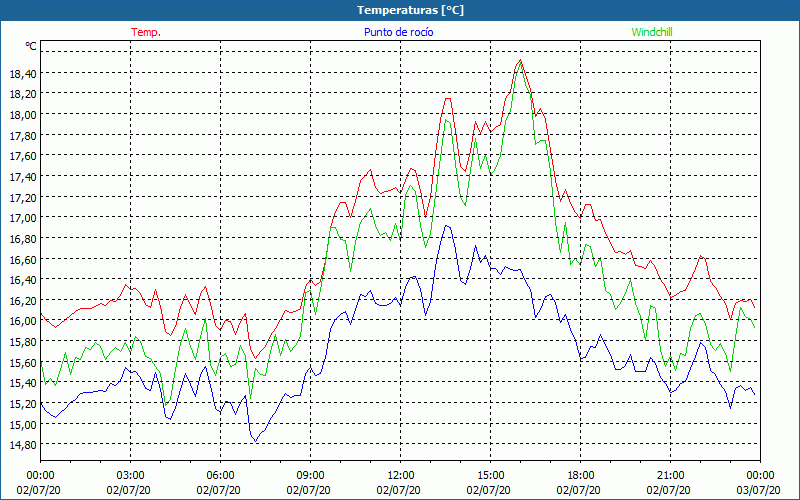The image size is (800, 500).
Task: Click the 03:00 time axis label
Action: pos(130,476)
